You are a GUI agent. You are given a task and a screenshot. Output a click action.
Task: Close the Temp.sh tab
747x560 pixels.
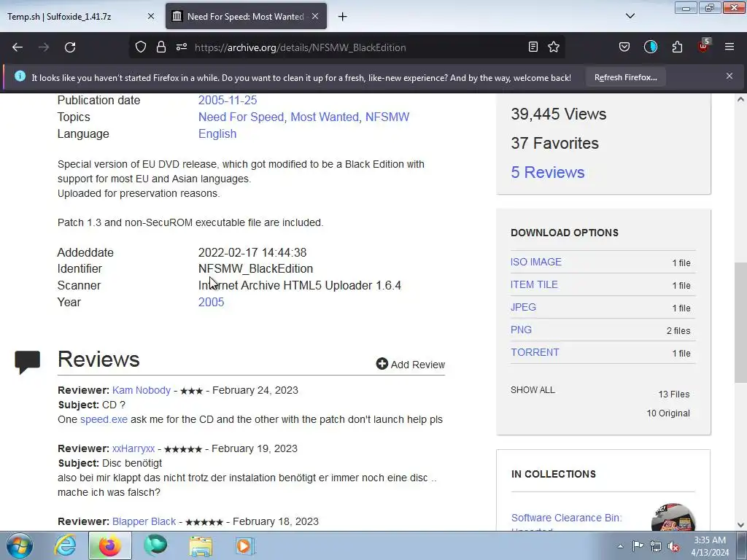151,16
